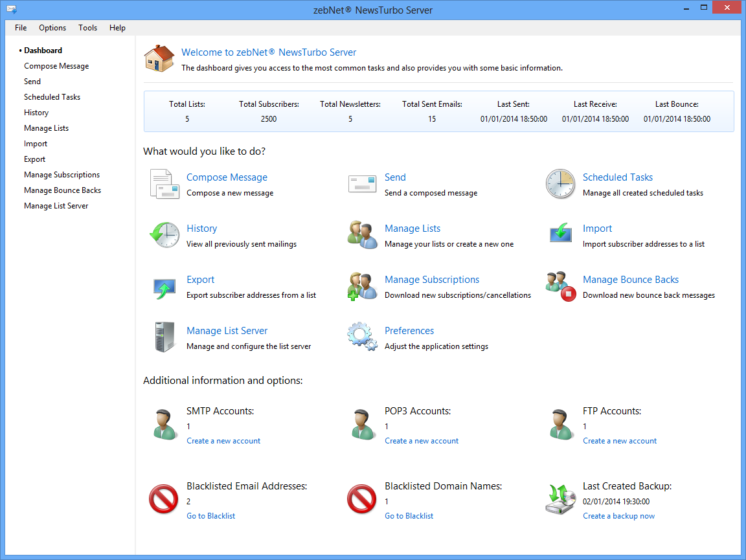Click the Last Sent label
746x560 pixels.
tap(514, 104)
